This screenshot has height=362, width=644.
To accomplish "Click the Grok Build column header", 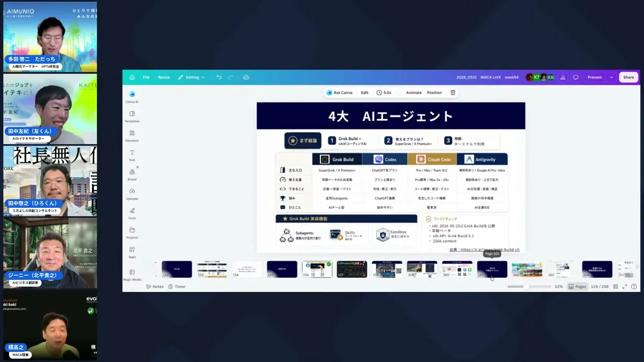I will tap(337, 159).
